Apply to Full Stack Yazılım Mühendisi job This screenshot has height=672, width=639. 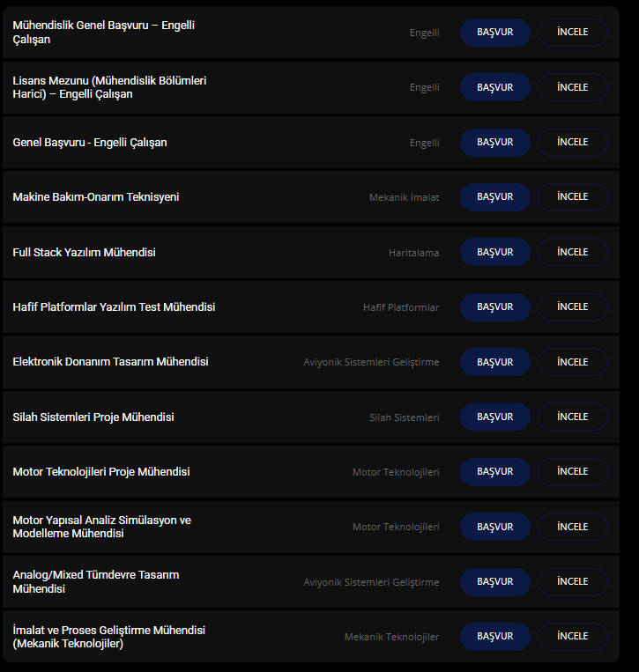pos(494,252)
